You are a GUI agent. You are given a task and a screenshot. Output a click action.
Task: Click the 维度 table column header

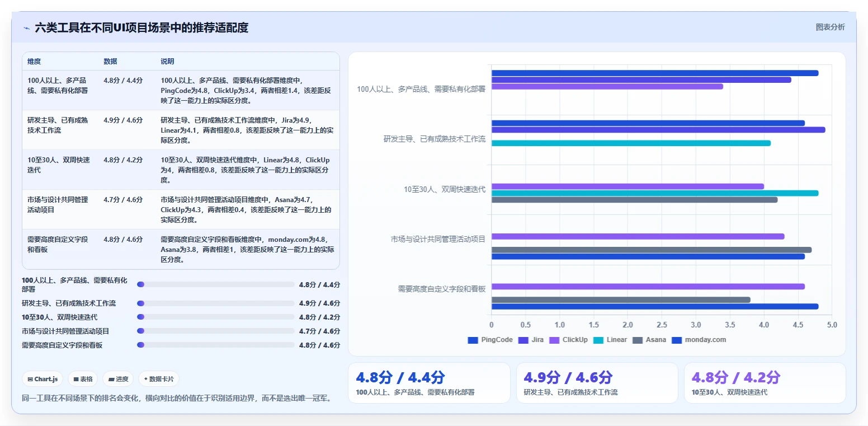(34, 62)
